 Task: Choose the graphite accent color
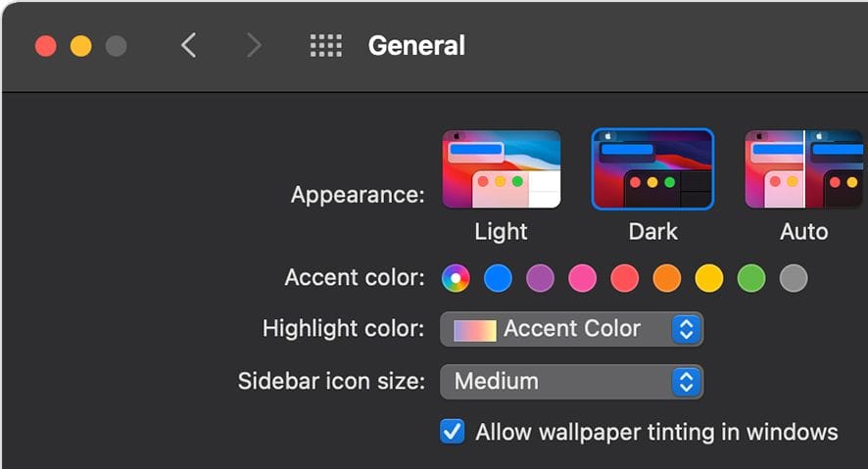click(793, 278)
